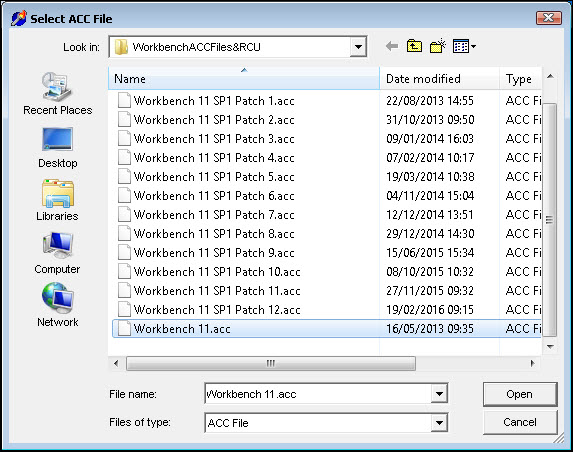The height and width of the screenshot is (452, 573).
Task: Click inside the File name text field
Action: tap(318, 394)
